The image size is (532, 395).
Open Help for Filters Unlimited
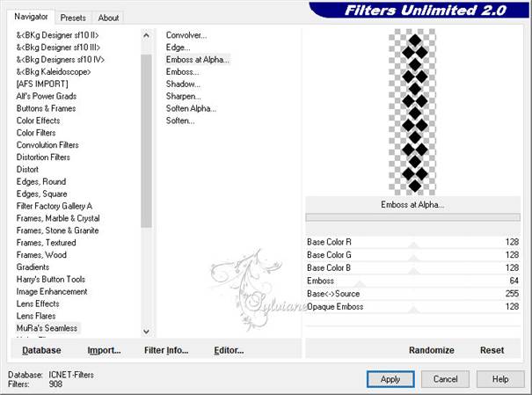point(500,379)
